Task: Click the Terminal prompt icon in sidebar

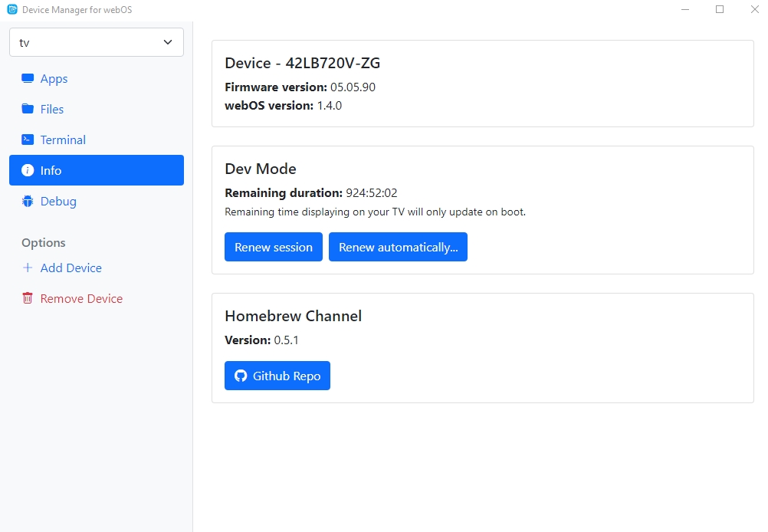Action: [28, 140]
